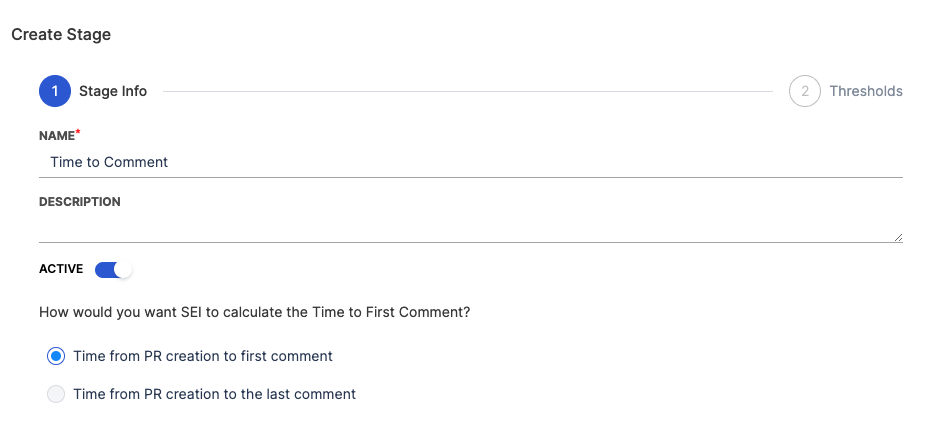The image size is (942, 437).
Task: Click the ACTIVE label text
Action: [x=61, y=270]
